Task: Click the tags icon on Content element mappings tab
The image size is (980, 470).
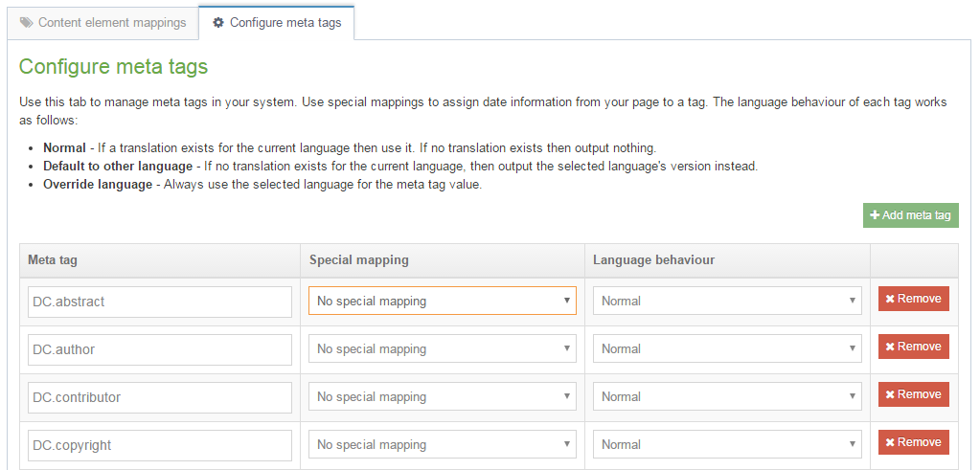Action: pos(27,23)
